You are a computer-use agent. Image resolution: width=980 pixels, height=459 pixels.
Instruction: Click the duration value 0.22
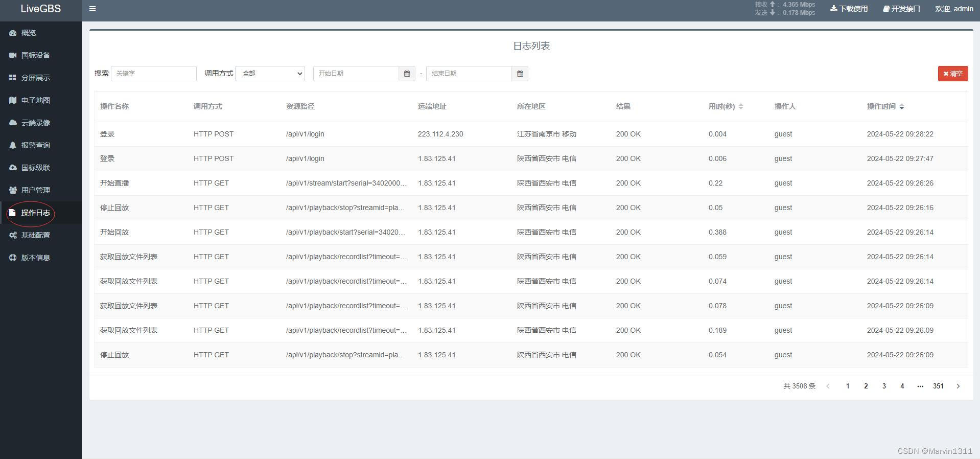(x=715, y=183)
